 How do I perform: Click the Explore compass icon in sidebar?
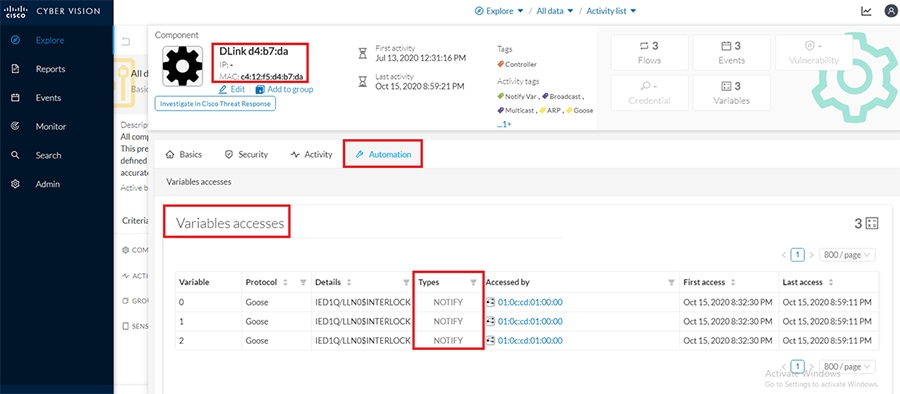[15, 40]
